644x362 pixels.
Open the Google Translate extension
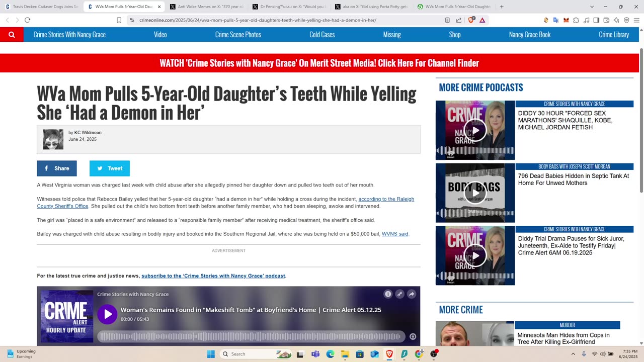pyautogui.click(x=556, y=20)
